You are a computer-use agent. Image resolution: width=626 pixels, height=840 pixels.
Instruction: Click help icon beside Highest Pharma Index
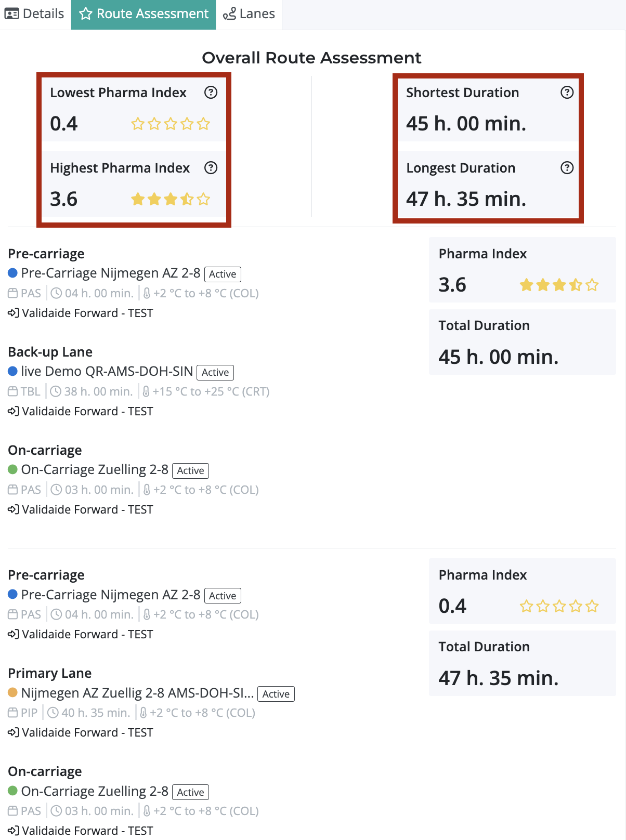coord(211,168)
